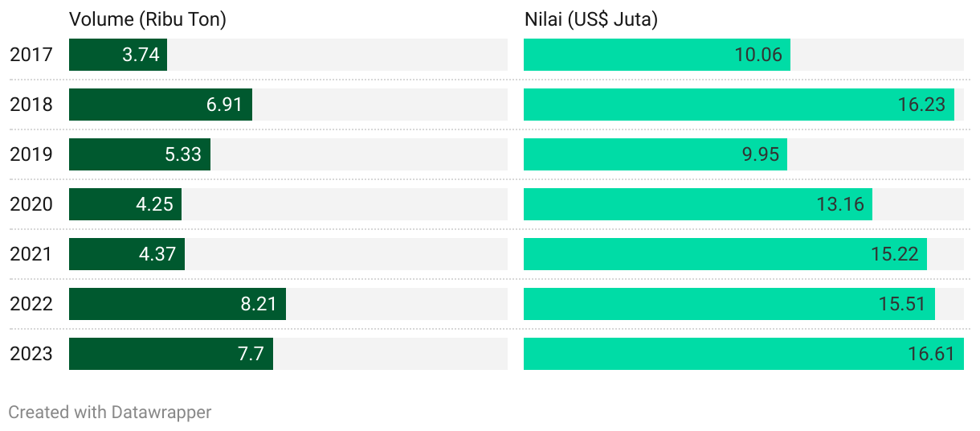Click the 2017 year row label
The image size is (980, 431).
tap(31, 55)
